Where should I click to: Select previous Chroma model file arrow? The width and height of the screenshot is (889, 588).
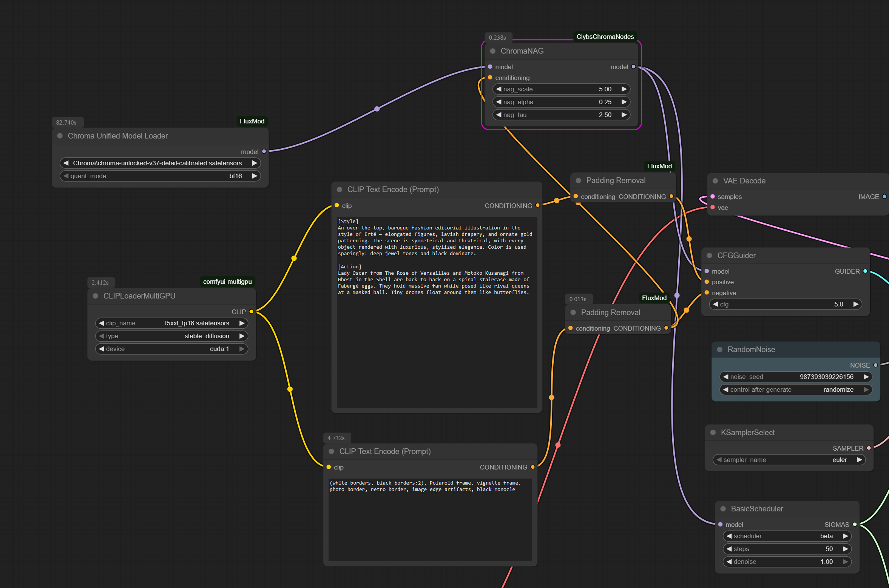click(x=66, y=163)
